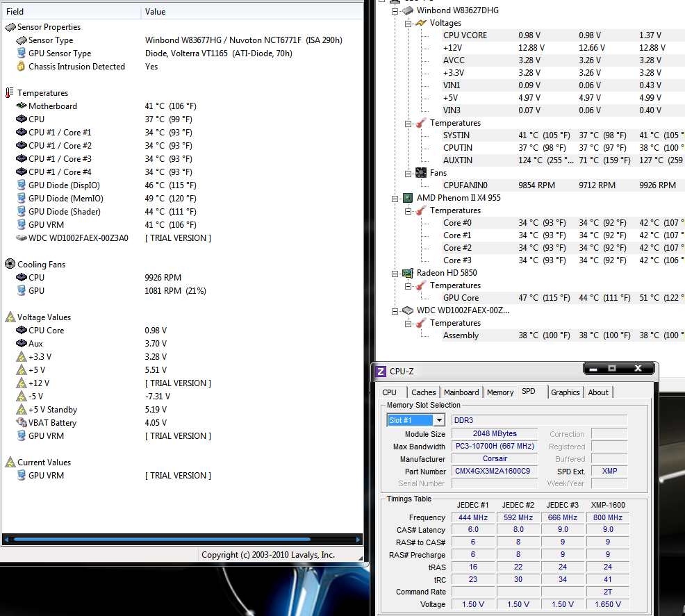Image resolution: width=685 pixels, height=616 pixels.
Task: Click the CPU Core voltage chip icon
Action: 22,330
